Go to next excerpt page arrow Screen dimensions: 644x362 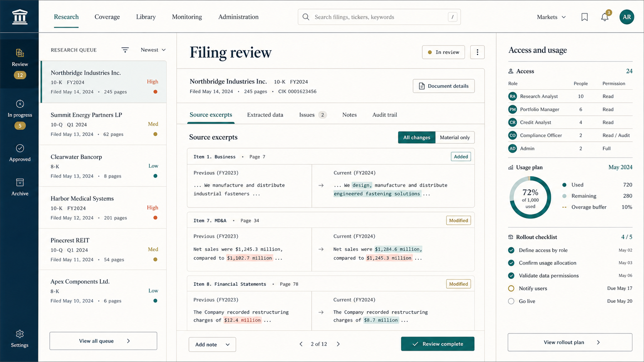[x=338, y=344]
